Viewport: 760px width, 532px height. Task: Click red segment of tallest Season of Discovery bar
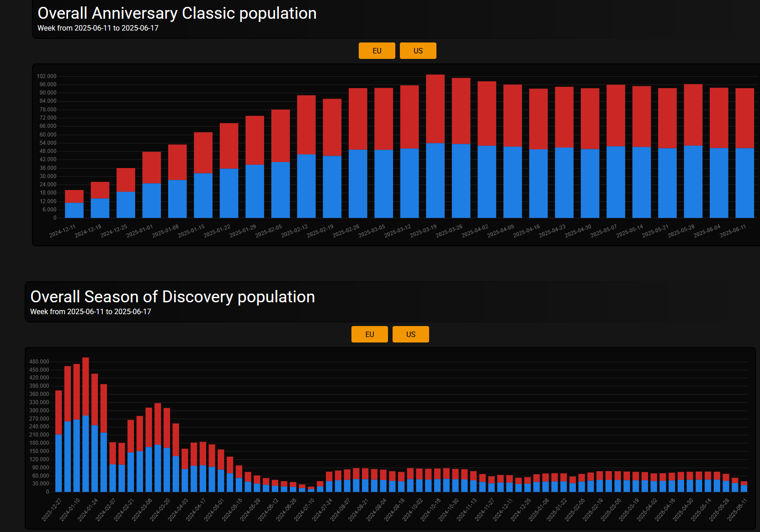85,386
